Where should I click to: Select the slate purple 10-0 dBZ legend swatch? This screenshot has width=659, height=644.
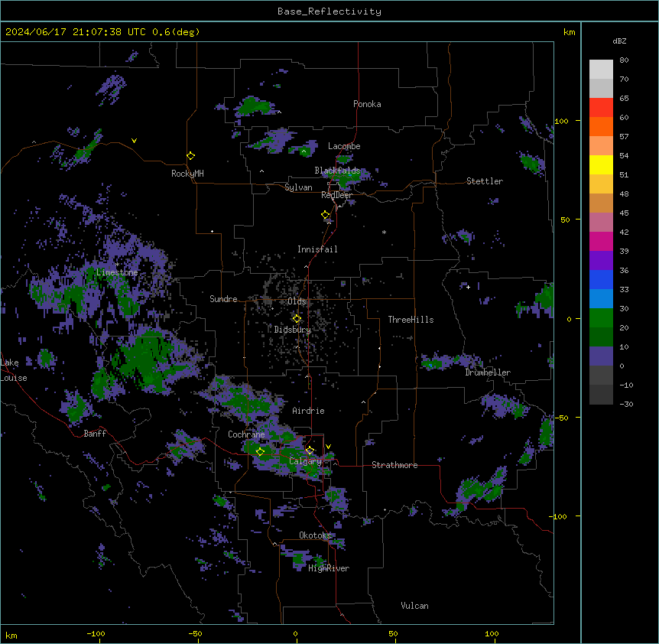601,356
